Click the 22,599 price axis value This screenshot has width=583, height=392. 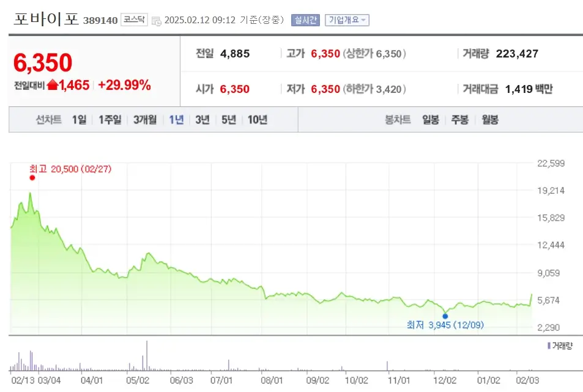tap(550, 164)
